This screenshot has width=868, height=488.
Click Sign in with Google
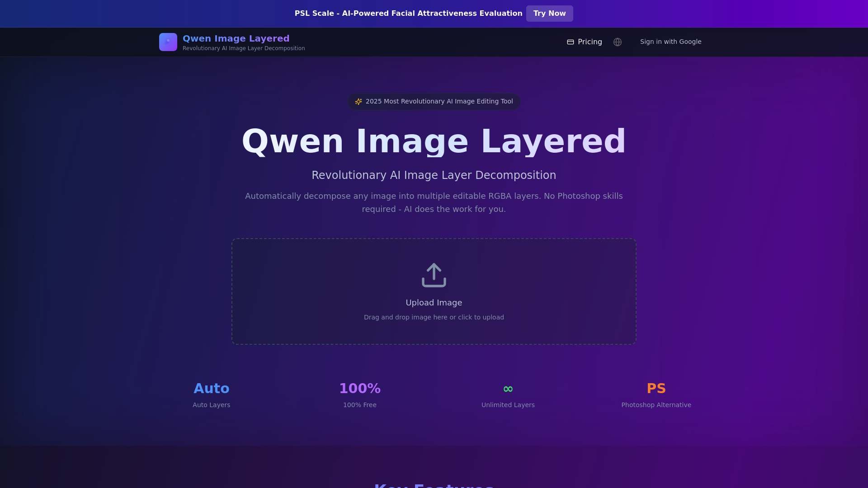point(670,42)
